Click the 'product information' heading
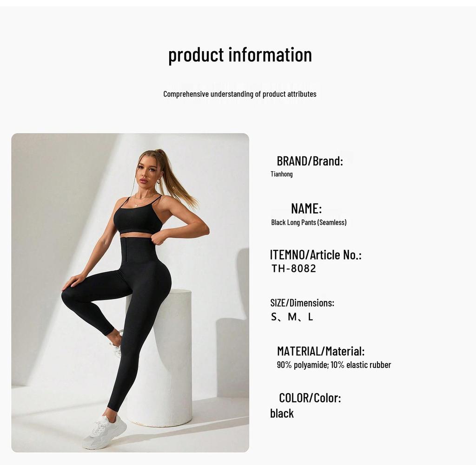The height and width of the screenshot is (465, 476). tap(240, 55)
